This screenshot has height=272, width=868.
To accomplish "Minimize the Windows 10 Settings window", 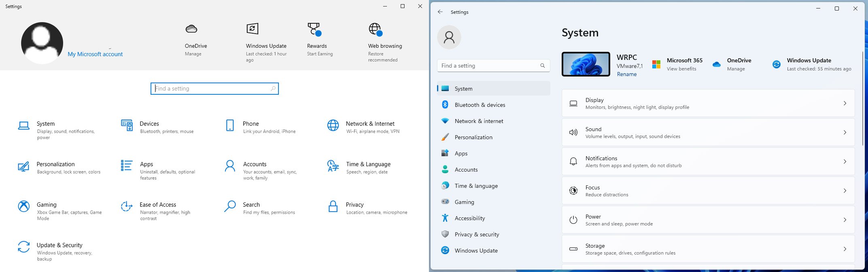I will coord(385,6).
